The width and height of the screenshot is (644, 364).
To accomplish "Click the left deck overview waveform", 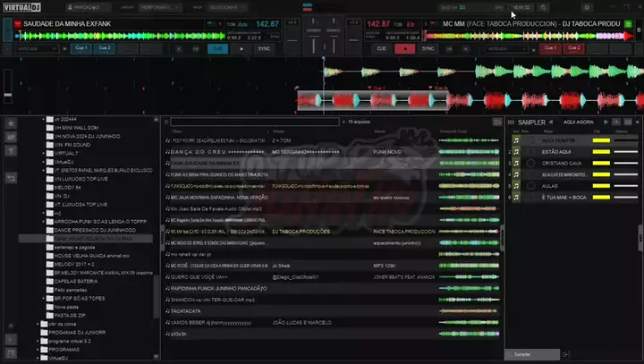I will point(119,36).
